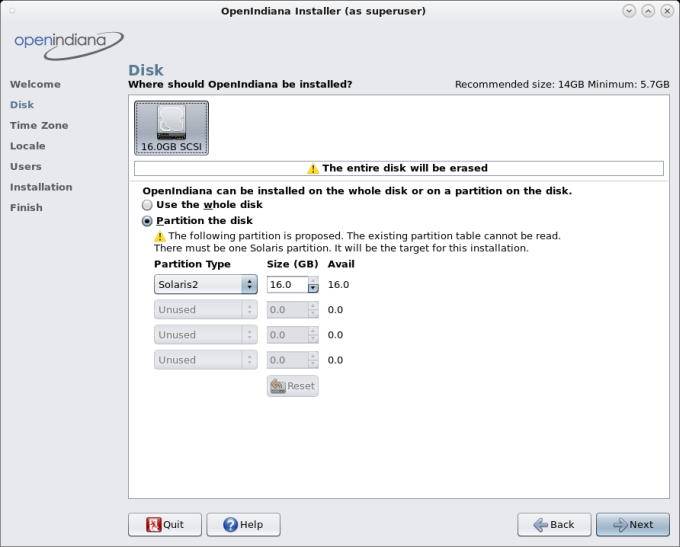Click the warning icon beside 'The entire disk will be erased'
The image size is (680, 547).
313,168
